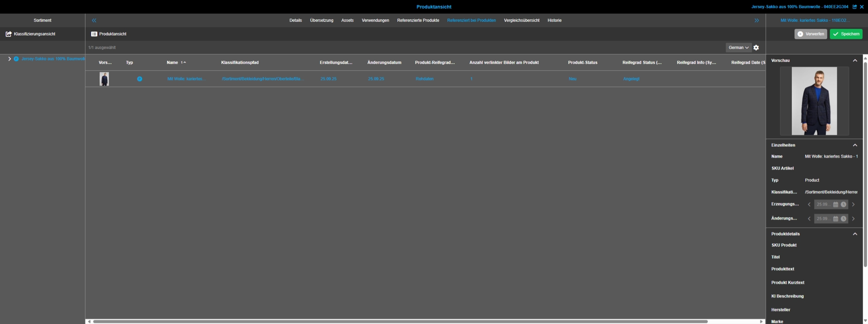Viewport: 868px width, 324px height.
Task: Open calendar picker for Erzeugungsdatum
Action: coord(835,205)
